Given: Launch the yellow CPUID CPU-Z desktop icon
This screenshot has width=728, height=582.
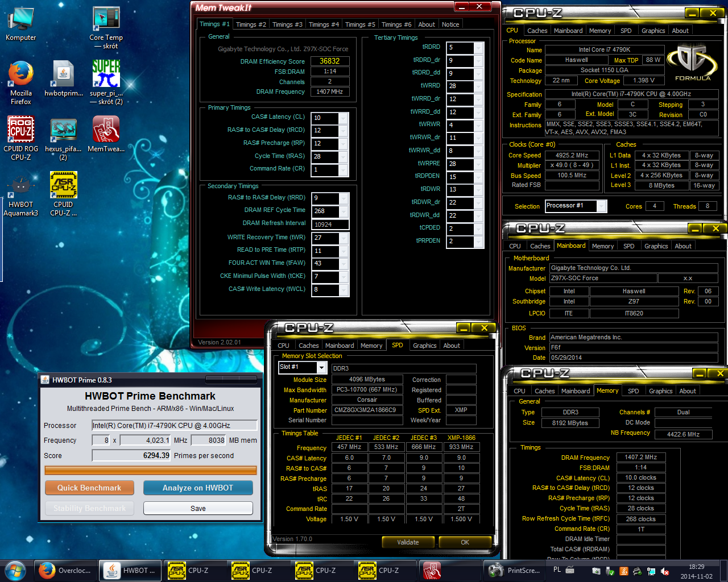Looking at the screenshot, I should click(x=64, y=194).
